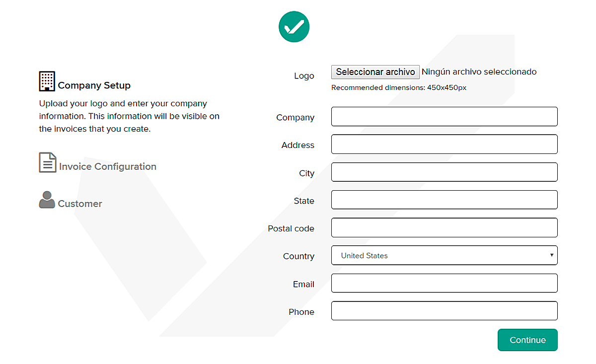Screen dimensions: 596x364
Task: Click the Company Setup building icon
Action: click(x=47, y=81)
